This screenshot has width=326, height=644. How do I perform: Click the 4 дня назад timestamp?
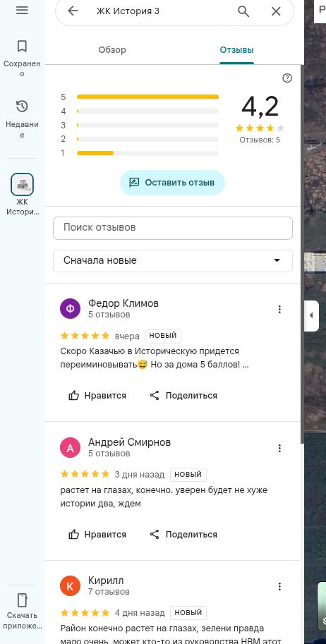[140, 613]
